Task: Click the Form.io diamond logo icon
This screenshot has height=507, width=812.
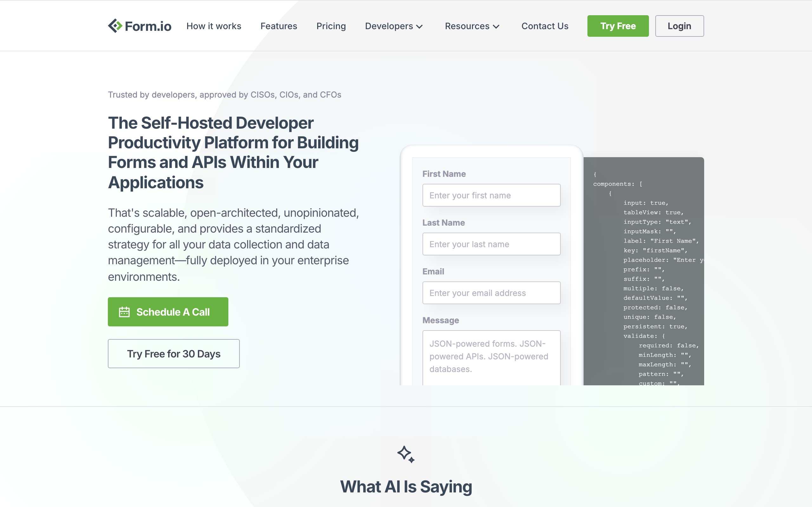Action: tap(115, 26)
